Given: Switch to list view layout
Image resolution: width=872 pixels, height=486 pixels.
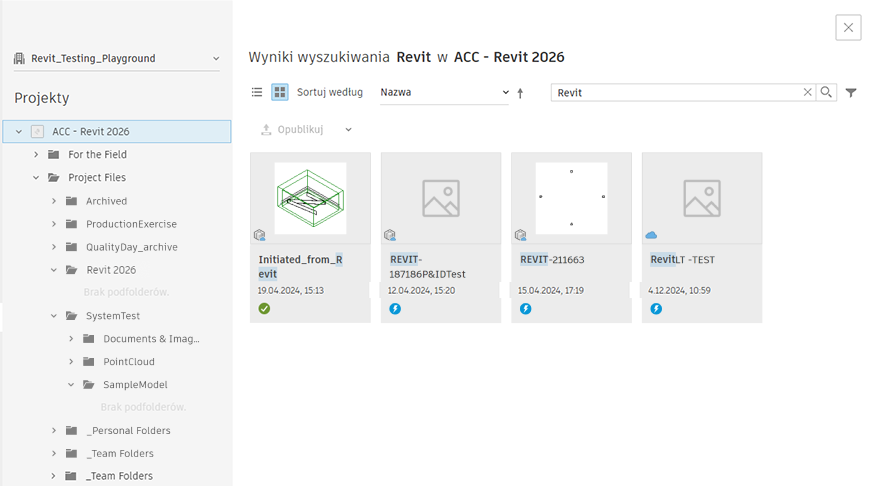Looking at the screenshot, I should tap(257, 92).
